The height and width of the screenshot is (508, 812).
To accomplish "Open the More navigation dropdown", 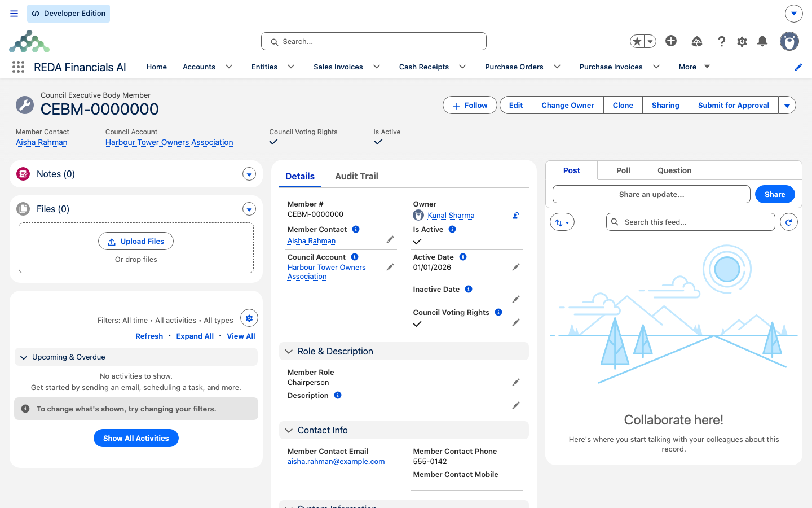I will pyautogui.click(x=694, y=67).
